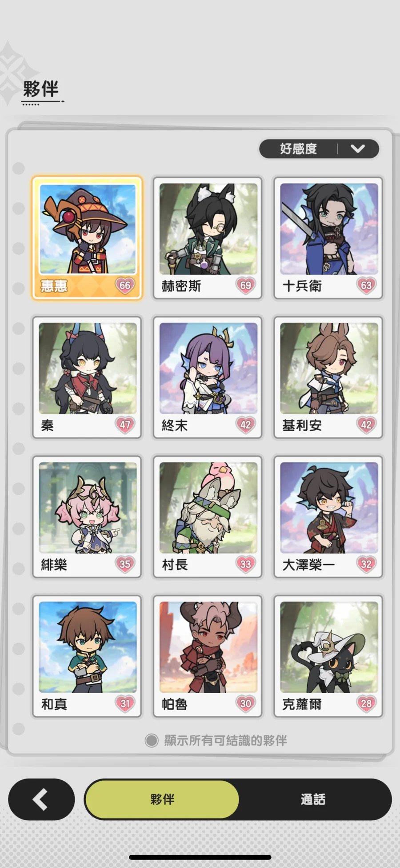Tap the back arrow button
Screen dimensions: 400x868
click(x=41, y=799)
